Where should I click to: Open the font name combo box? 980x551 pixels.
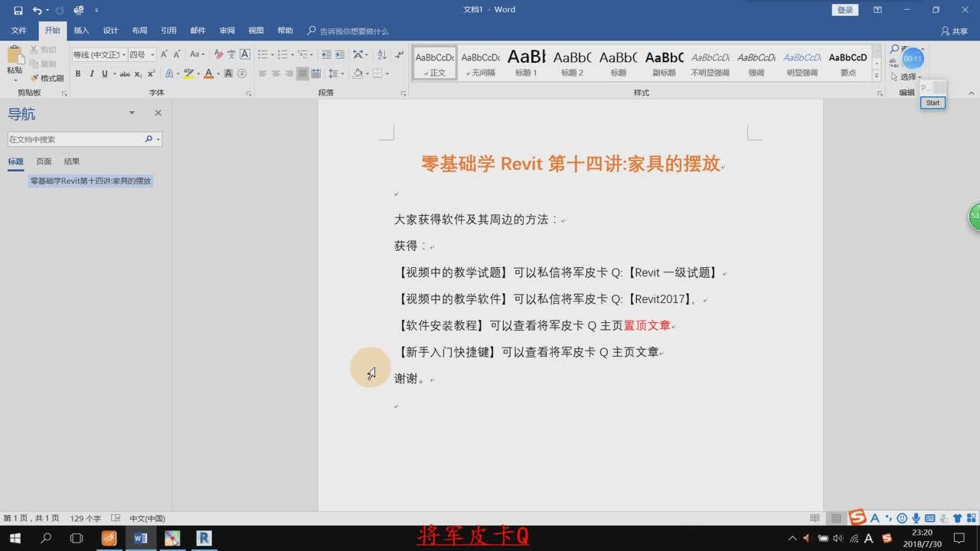pos(98,54)
